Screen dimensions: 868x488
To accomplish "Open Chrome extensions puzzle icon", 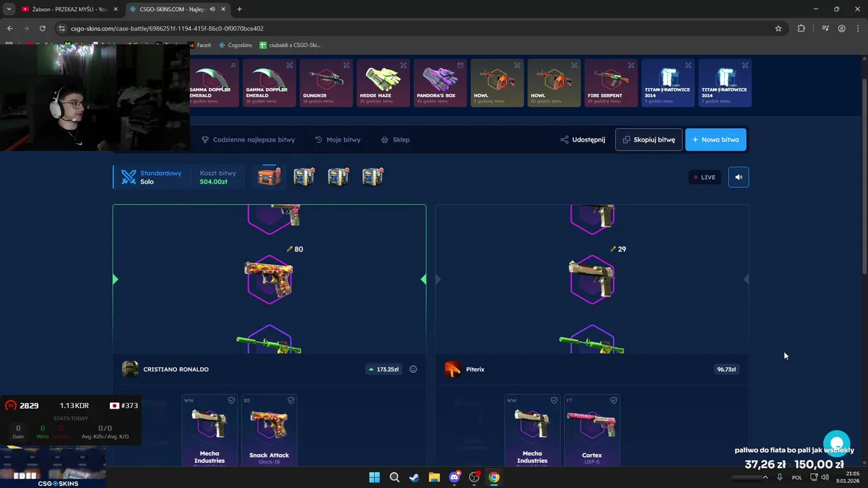I will [801, 28].
